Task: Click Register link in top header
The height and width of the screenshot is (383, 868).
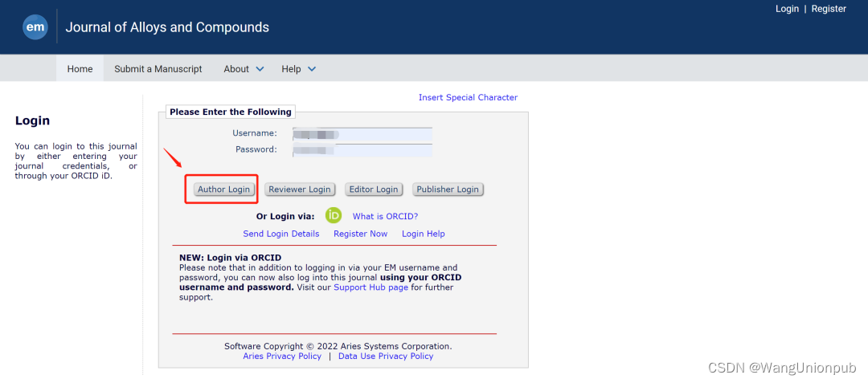Action: pyautogui.click(x=829, y=9)
